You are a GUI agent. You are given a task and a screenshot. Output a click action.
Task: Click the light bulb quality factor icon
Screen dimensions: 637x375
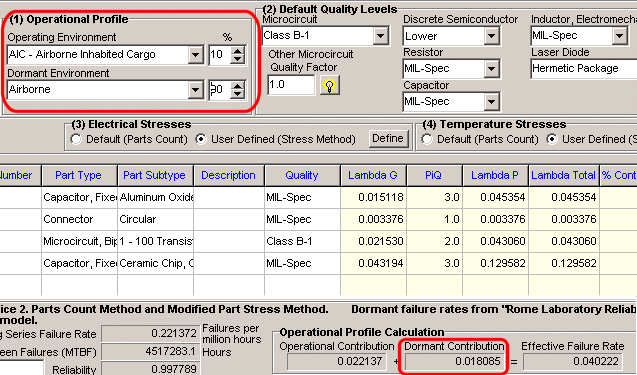[x=329, y=85]
